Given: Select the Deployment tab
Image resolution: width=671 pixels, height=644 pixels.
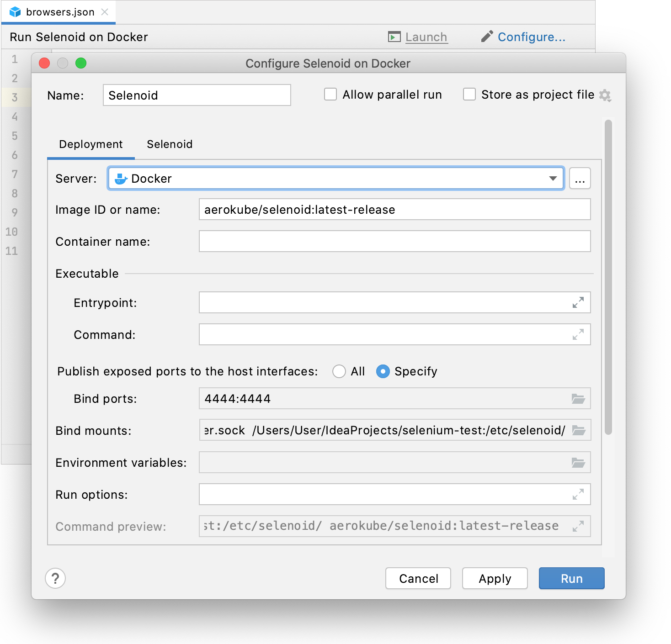Looking at the screenshot, I should [x=91, y=144].
